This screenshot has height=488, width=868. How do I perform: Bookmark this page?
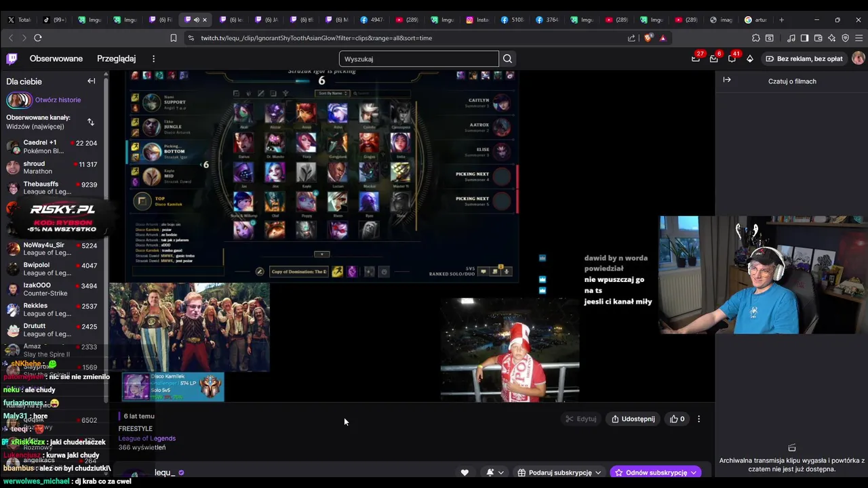pyautogui.click(x=174, y=38)
